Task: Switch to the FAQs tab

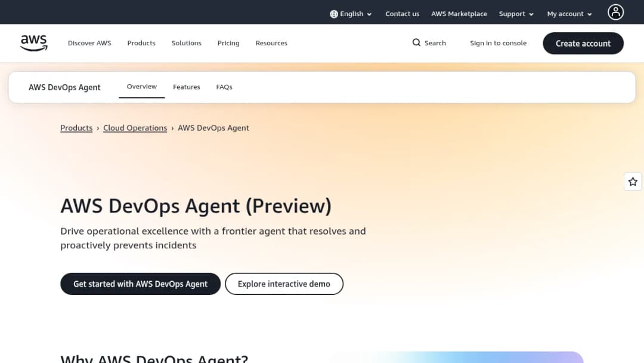Action: click(224, 87)
